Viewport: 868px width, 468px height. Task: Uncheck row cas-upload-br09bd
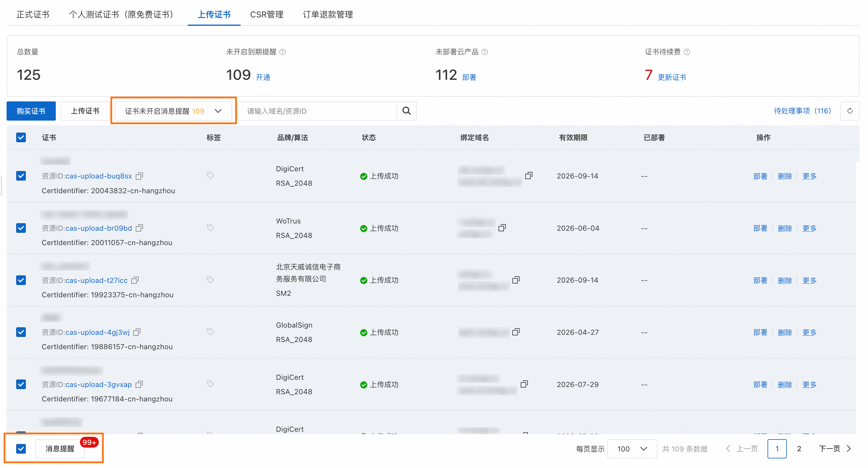point(21,228)
